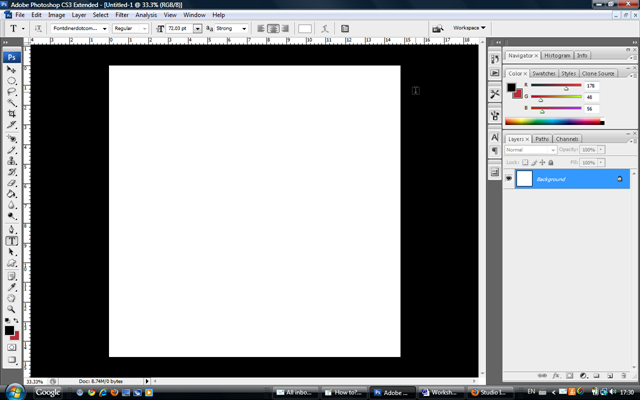Select the Horizontal Type tool
Viewport: 640px width, 400px height.
[x=11, y=241]
